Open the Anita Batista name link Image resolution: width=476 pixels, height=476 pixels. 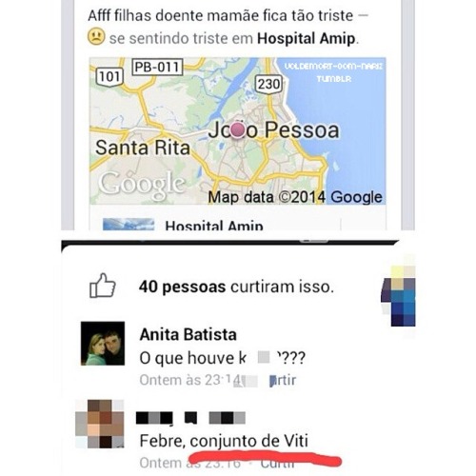(x=188, y=334)
